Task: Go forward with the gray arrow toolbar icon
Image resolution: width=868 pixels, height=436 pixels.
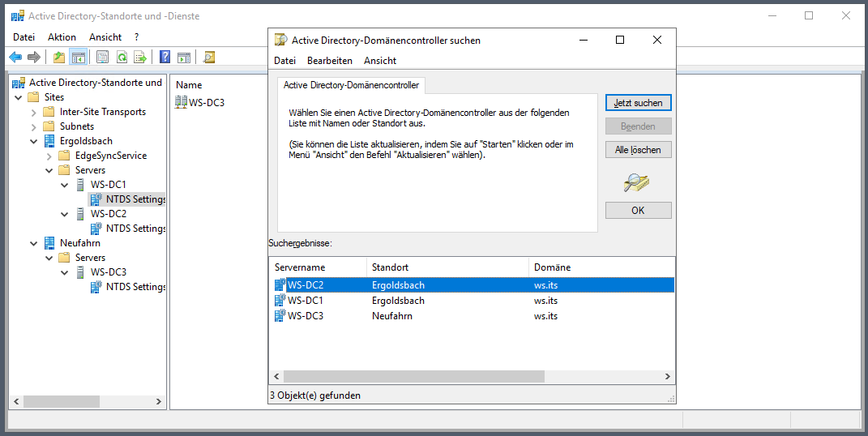Action: (34, 57)
